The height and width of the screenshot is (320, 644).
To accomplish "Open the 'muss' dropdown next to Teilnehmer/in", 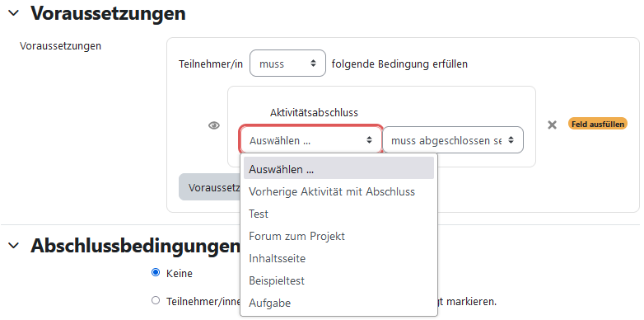I will coord(287,64).
